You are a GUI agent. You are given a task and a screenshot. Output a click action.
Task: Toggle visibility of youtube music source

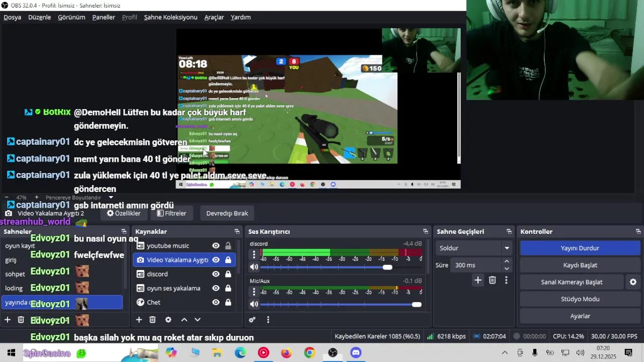216,246
